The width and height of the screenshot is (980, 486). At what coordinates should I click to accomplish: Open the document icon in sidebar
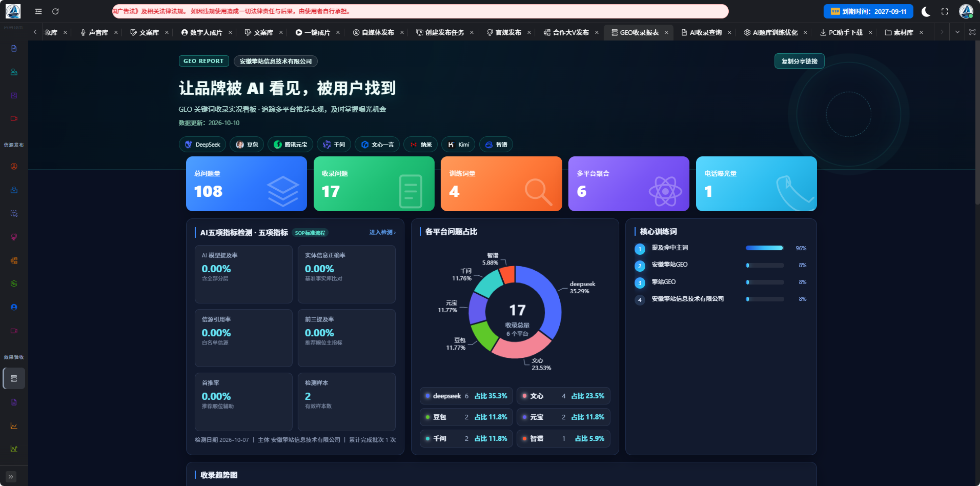click(x=14, y=48)
